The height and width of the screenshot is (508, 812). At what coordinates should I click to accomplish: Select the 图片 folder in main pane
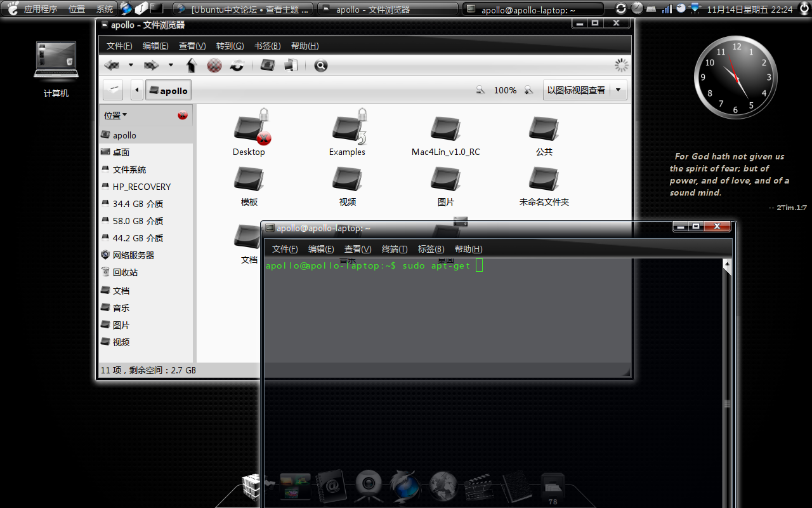[446, 186]
